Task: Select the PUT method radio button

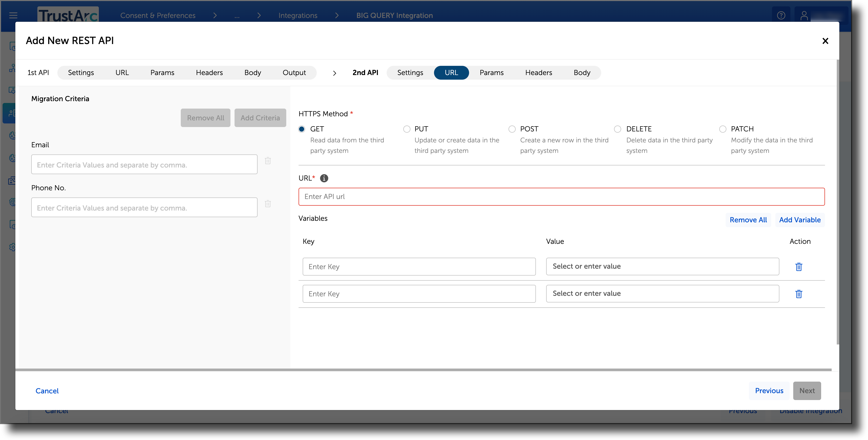Action: (407, 129)
